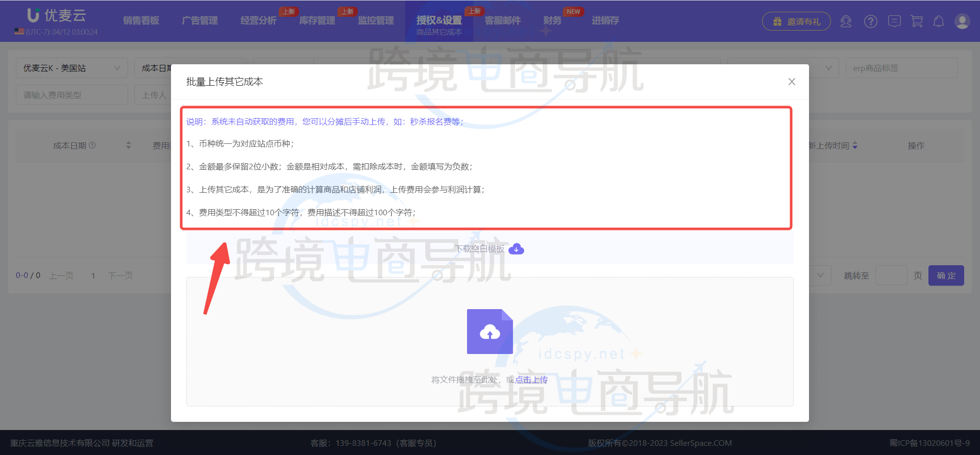Viewport: 980px width, 455px height.
Task: Sort by the 成本日期 column arrows
Action: (129, 145)
